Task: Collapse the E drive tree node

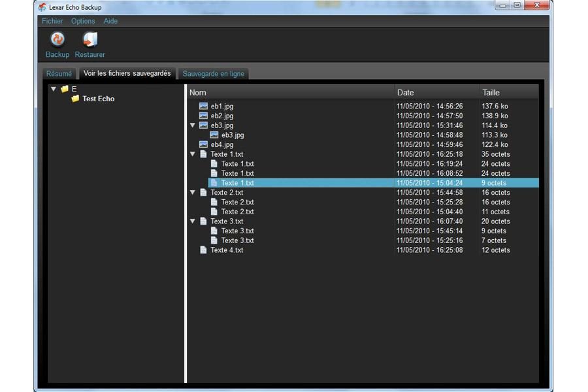Action: (54, 89)
